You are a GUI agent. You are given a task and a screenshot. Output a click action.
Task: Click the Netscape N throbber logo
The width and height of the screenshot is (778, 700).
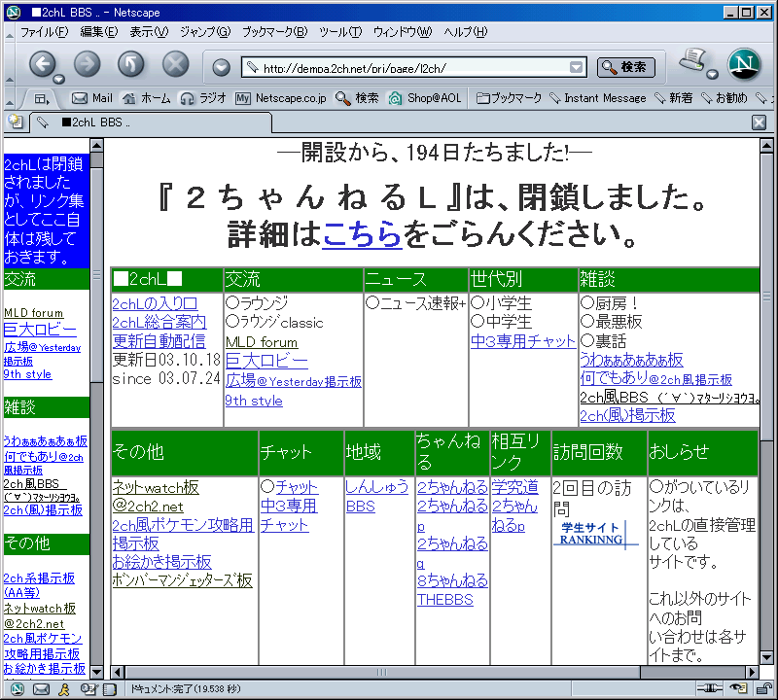pos(744,64)
